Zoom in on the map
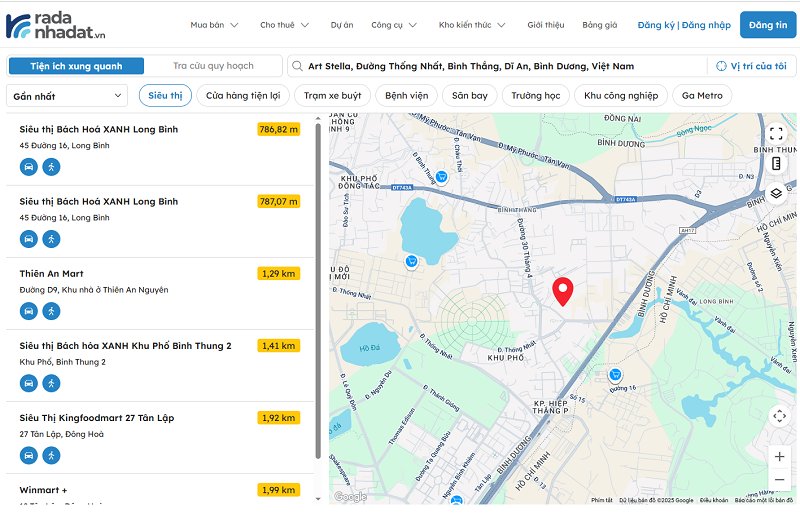This screenshot has height=518, width=800. [779, 456]
